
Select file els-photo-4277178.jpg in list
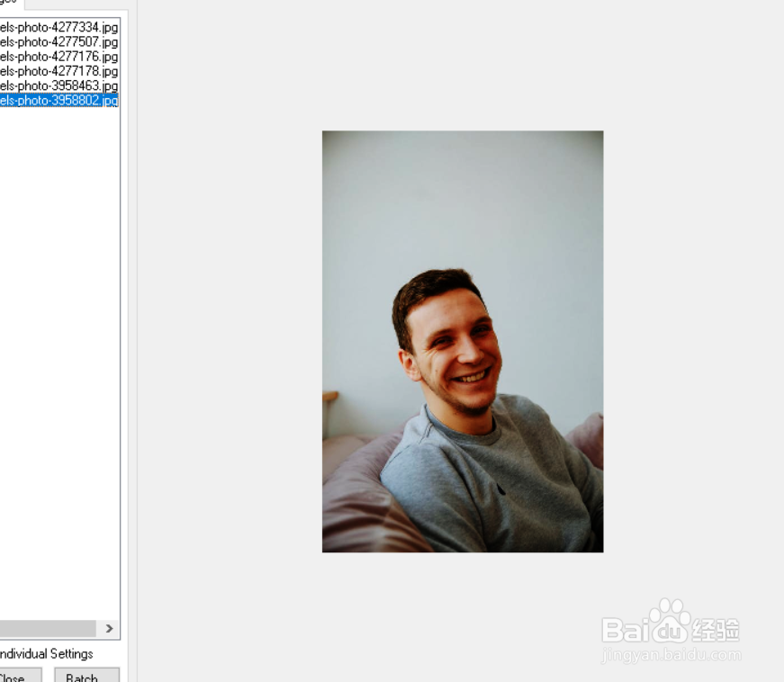pyautogui.click(x=59, y=71)
